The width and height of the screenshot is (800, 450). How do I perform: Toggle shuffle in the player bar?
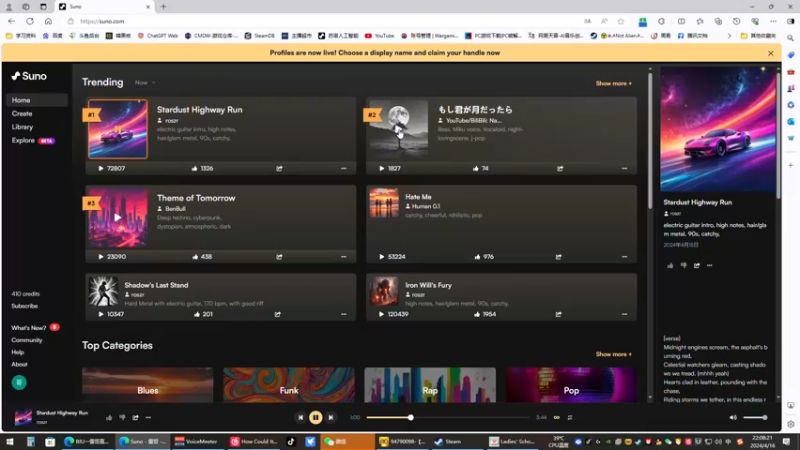tap(570, 417)
